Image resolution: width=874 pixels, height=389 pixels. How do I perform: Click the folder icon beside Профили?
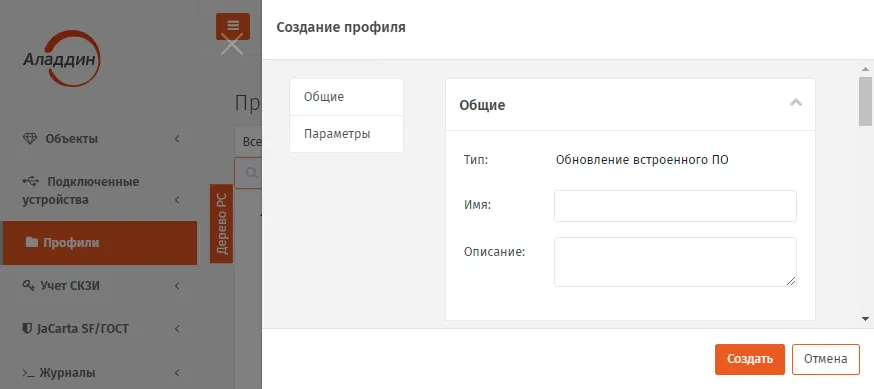(32, 242)
